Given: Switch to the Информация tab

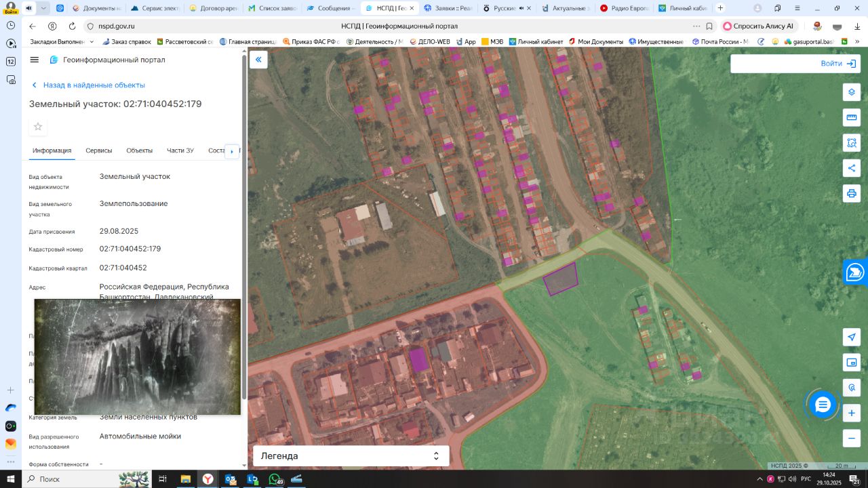Looking at the screenshot, I should coord(52,150).
